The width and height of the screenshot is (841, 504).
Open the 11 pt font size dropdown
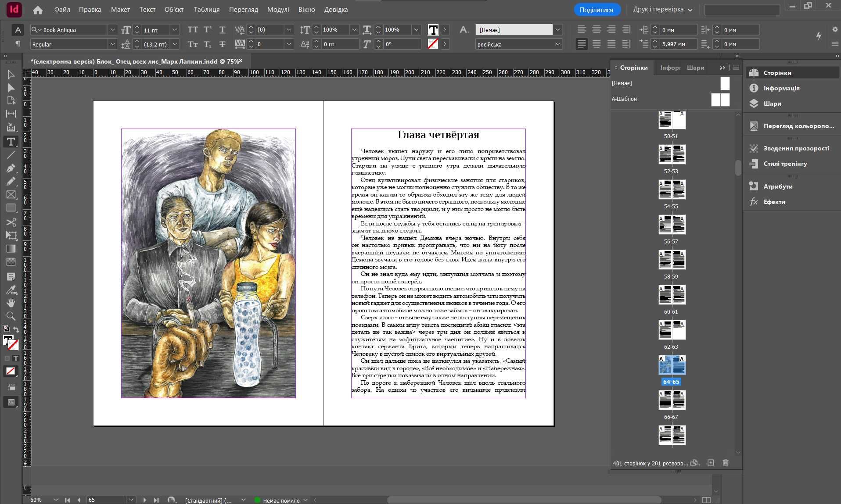coord(175,30)
